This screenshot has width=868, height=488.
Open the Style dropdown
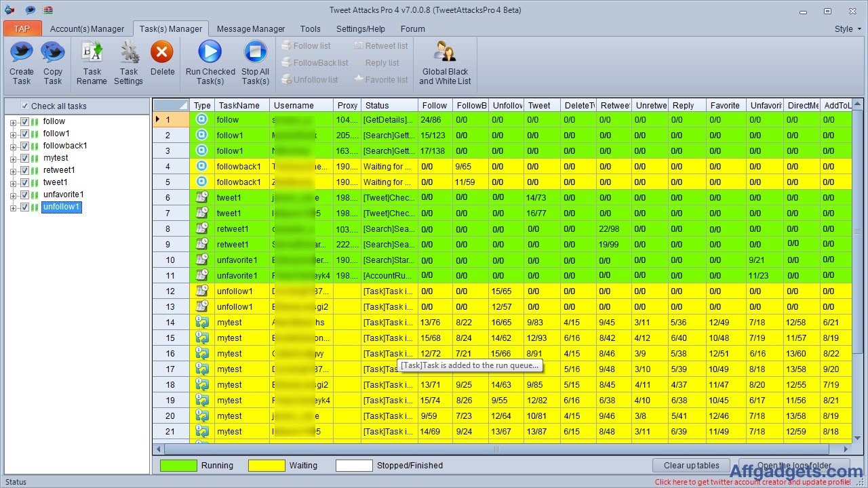tap(848, 29)
